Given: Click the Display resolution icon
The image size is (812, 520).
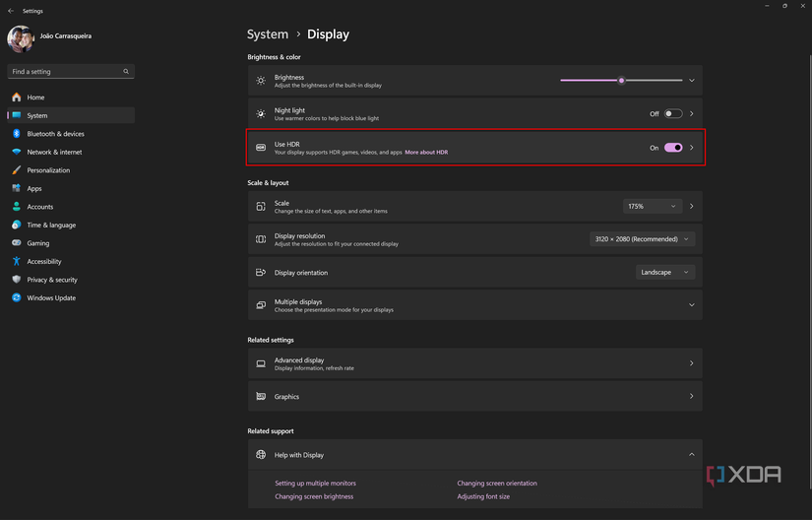Looking at the screenshot, I should pyautogui.click(x=261, y=239).
